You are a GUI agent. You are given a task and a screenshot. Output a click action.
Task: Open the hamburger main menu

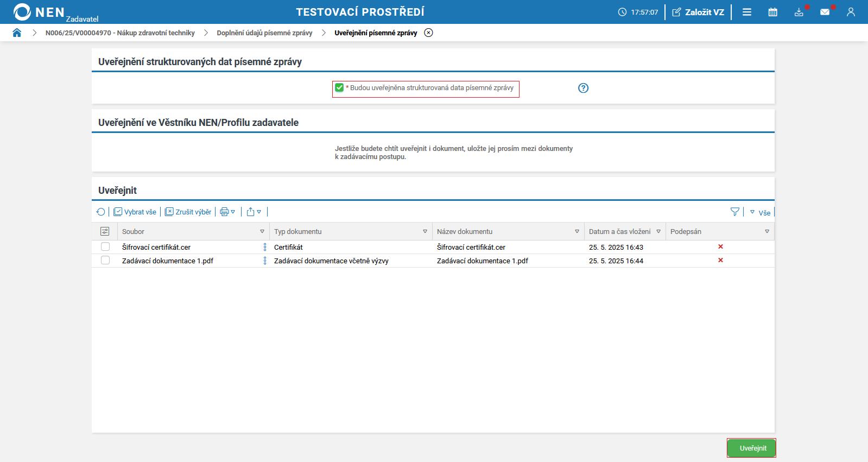pyautogui.click(x=747, y=12)
